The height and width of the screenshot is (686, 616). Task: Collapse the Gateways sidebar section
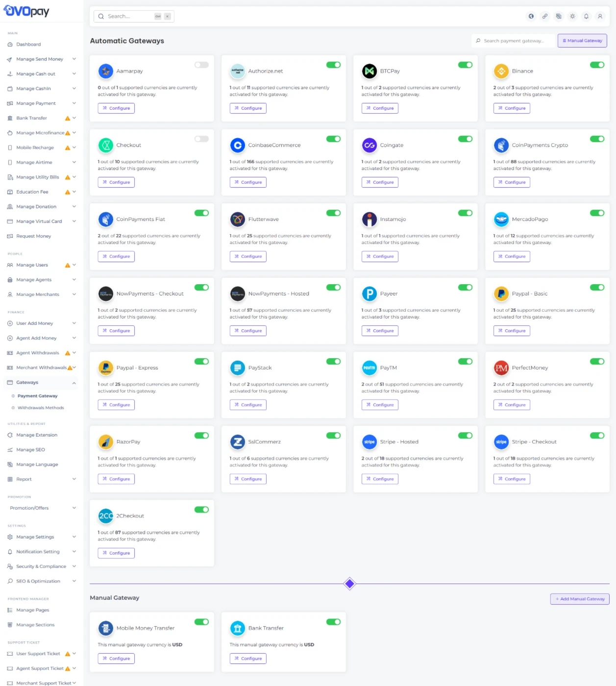(x=42, y=383)
